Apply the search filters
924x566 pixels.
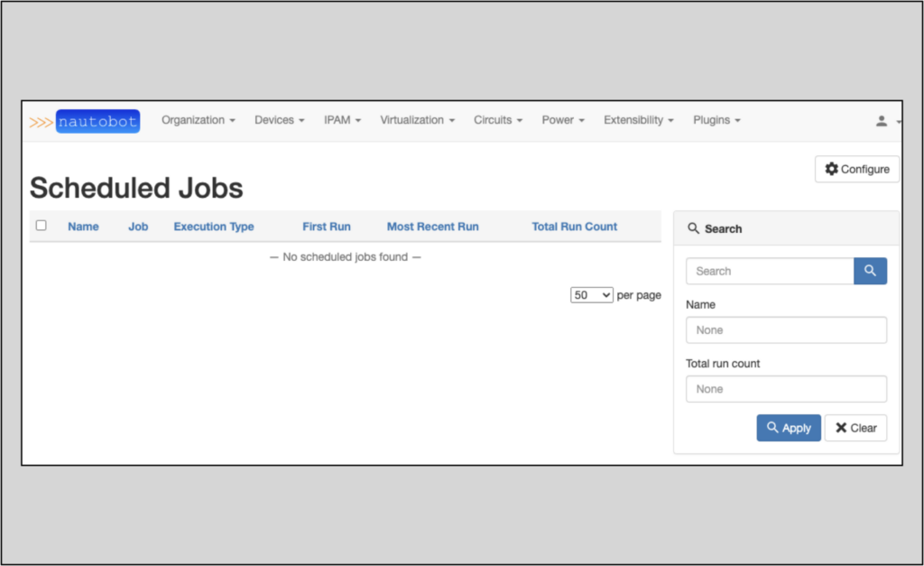click(789, 428)
